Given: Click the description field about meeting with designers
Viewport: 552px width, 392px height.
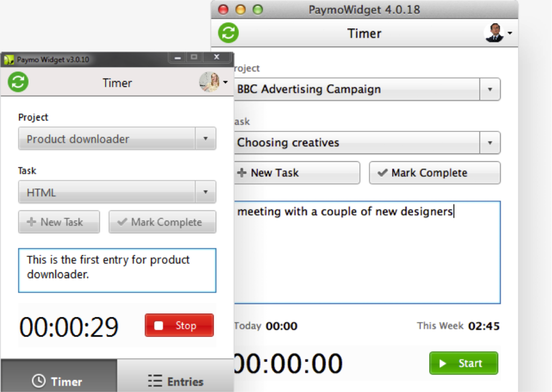Looking at the screenshot, I should [367, 253].
